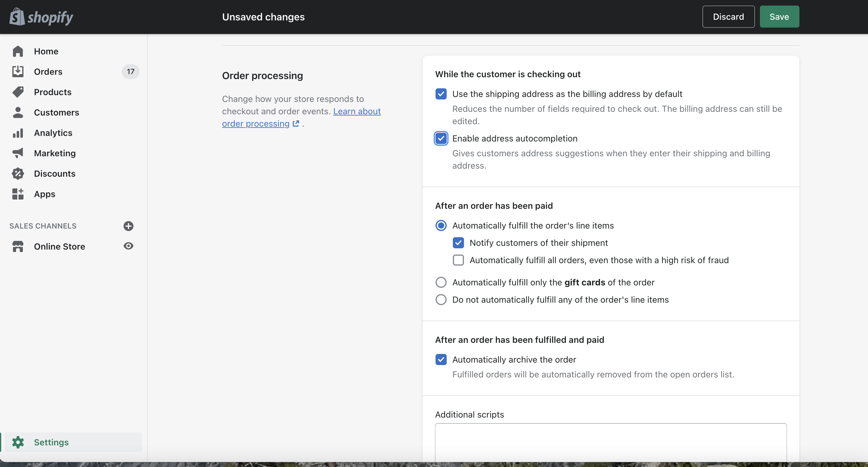This screenshot has width=868, height=467.
Task: Click the Shopify logo
Action: pyautogui.click(x=41, y=17)
